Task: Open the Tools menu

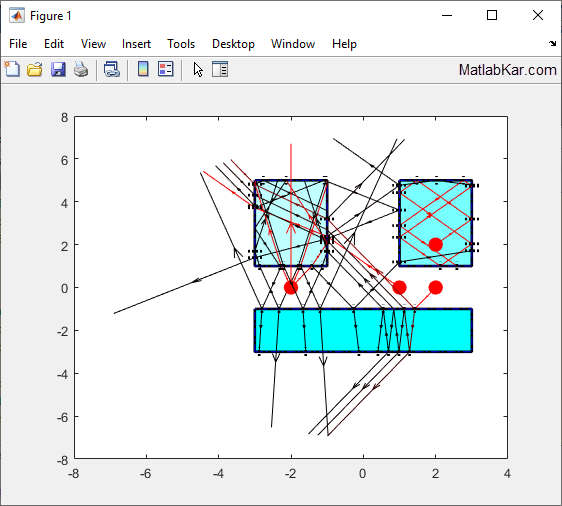Action: coord(181,44)
